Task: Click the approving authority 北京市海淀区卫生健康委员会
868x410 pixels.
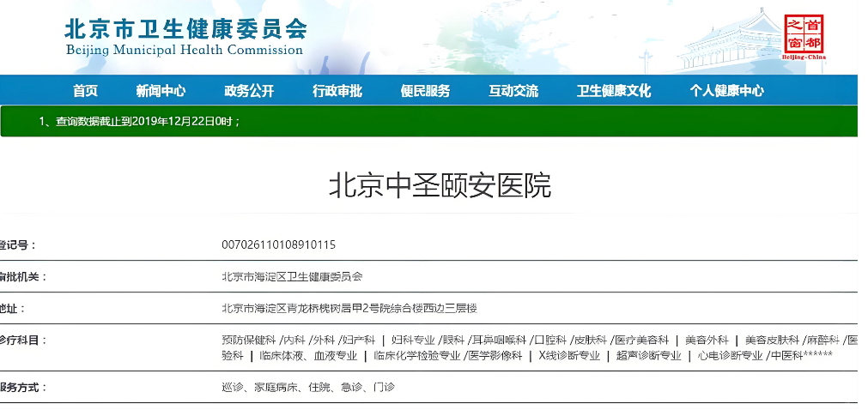Action: pos(292,277)
